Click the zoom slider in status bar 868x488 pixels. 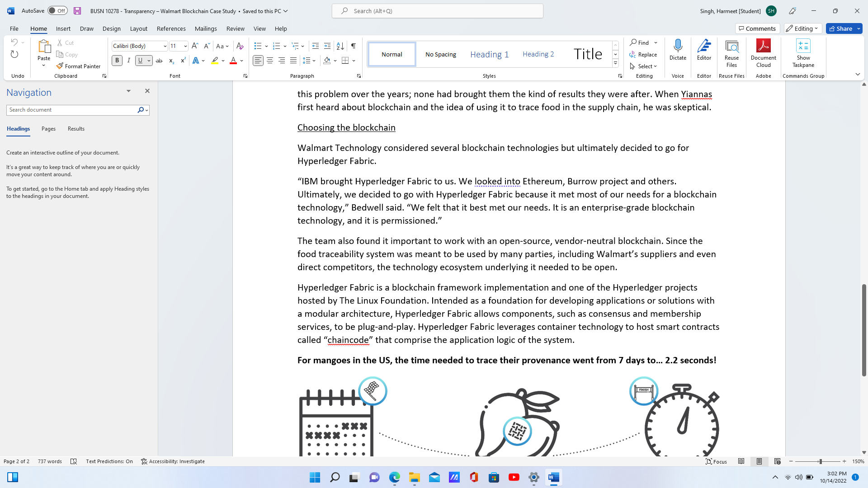[x=820, y=461]
